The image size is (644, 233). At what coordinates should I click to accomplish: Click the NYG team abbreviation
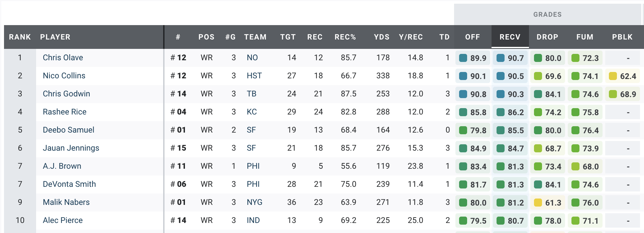pyautogui.click(x=254, y=202)
